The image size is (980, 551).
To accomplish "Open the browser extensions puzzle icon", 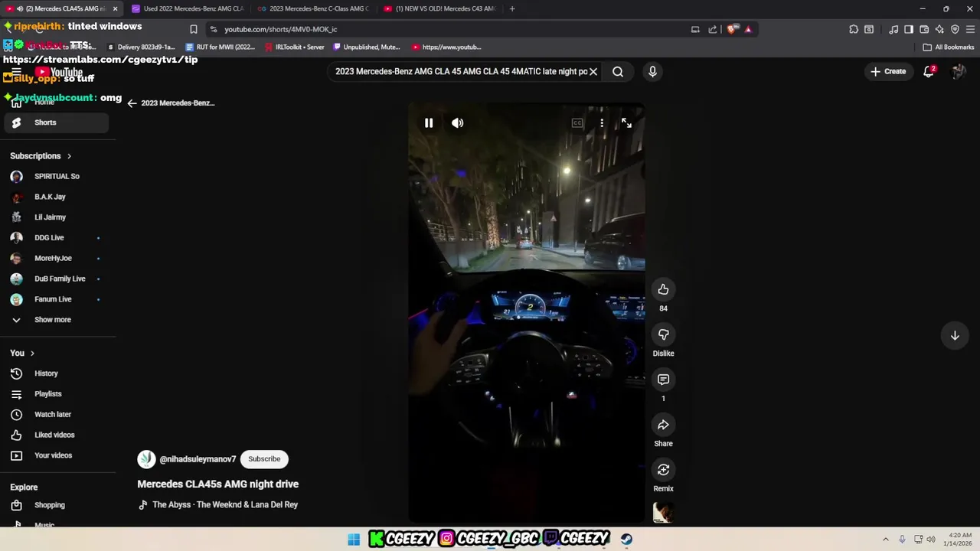I will tap(854, 29).
